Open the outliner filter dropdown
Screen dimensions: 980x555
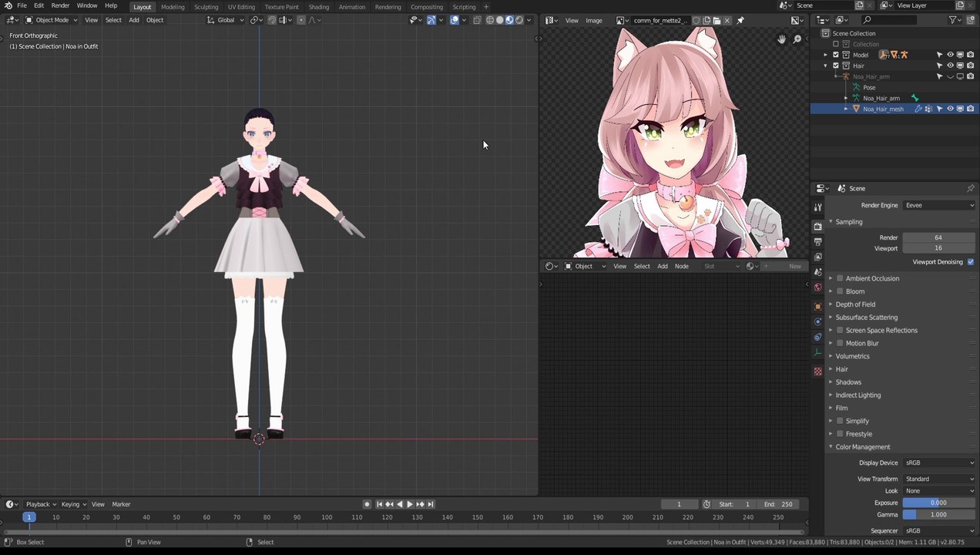(x=956, y=20)
